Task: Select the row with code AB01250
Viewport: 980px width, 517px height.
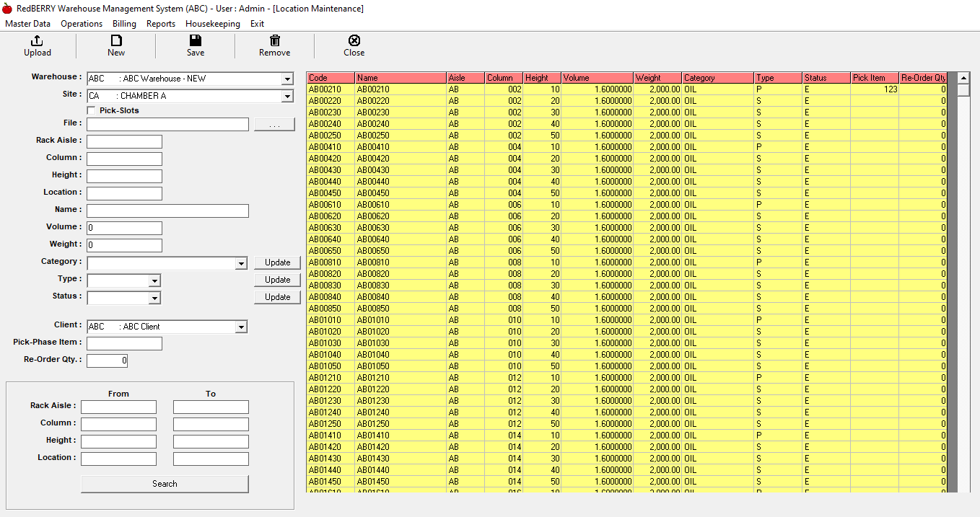Action: pyautogui.click(x=626, y=424)
